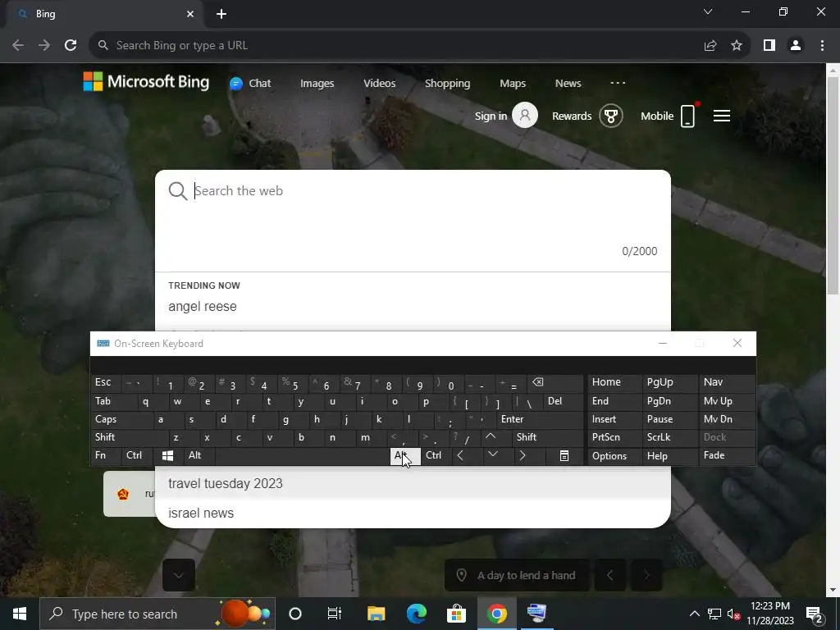Click the context menu key on keyboard
This screenshot has width=840, height=630.
point(564,455)
